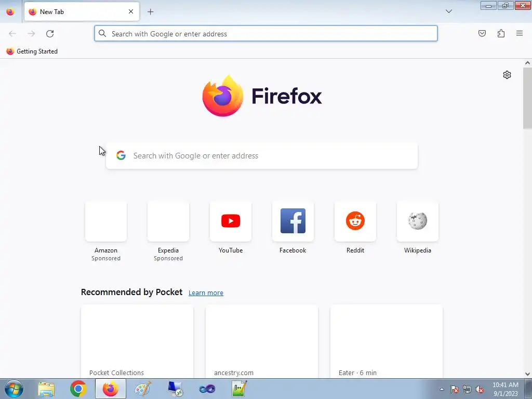Open remote desktop monitor taskbar icon
Screen dimensions: 532x399
pos(175,389)
